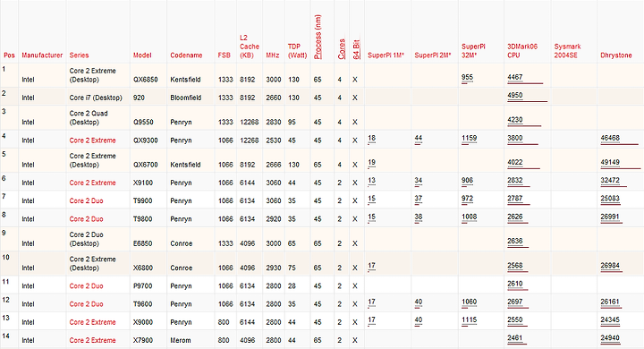Click Dhrystone score 26984 for X6800
This screenshot has width=644, height=349.
click(x=610, y=265)
